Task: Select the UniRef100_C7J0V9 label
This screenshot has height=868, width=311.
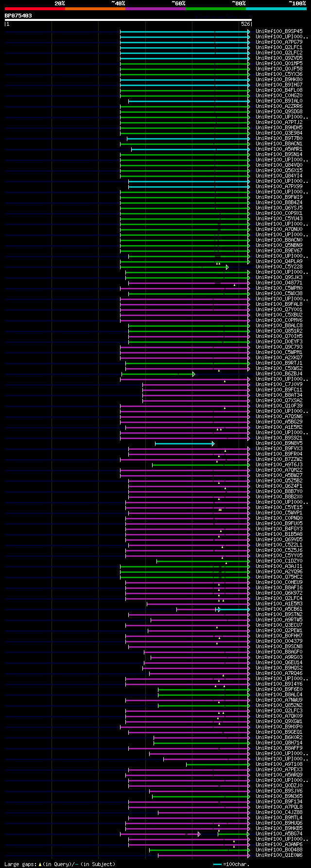Action: point(279,384)
